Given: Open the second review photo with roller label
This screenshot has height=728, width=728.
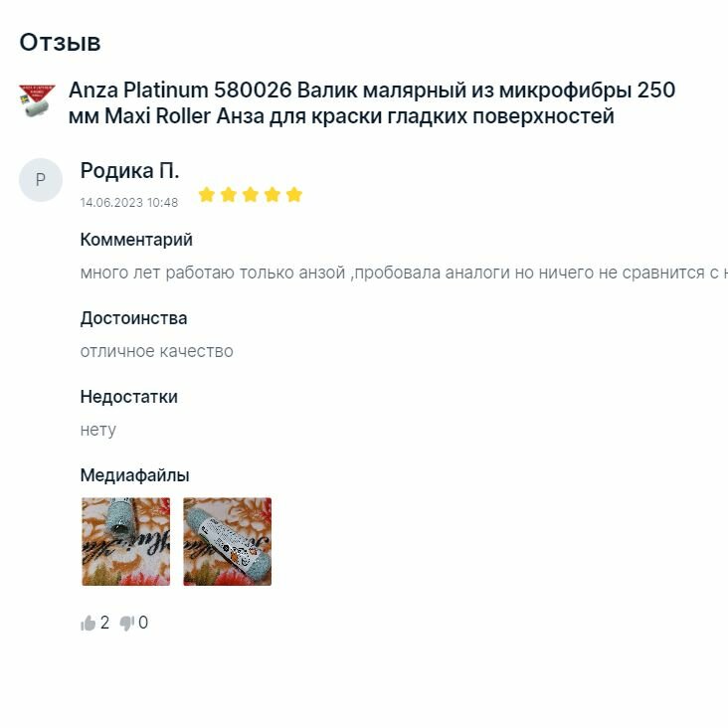Looking at the screenshot, I should click(x=228, y=541).
